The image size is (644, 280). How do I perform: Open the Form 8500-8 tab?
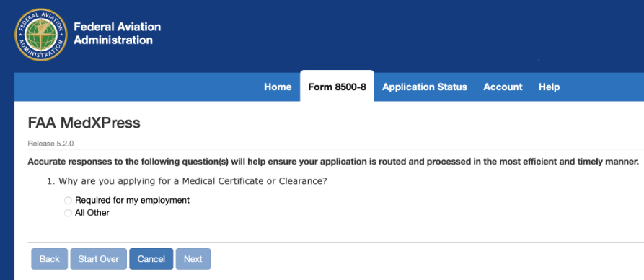(x=338, y=87)
